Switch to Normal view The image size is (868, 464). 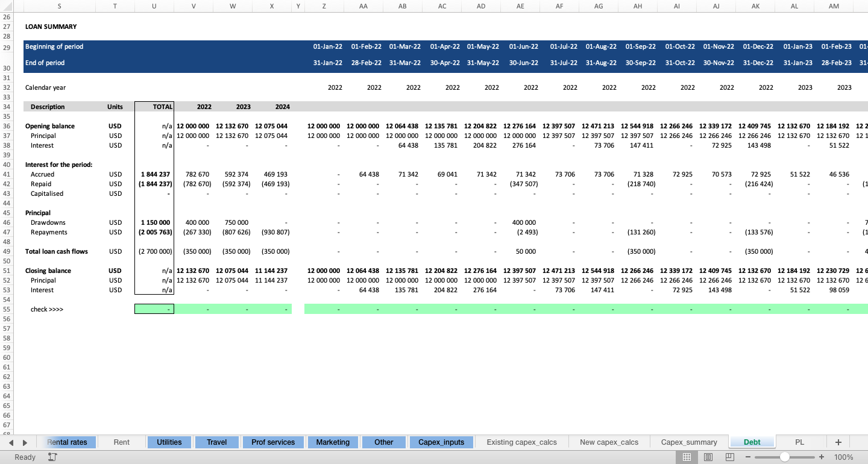click(x=687, y=457)
